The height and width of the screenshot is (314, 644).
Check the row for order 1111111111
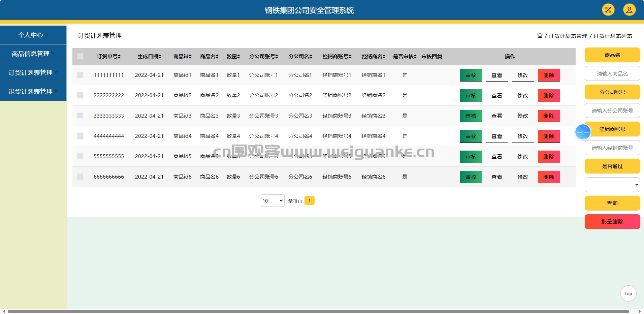80,75
